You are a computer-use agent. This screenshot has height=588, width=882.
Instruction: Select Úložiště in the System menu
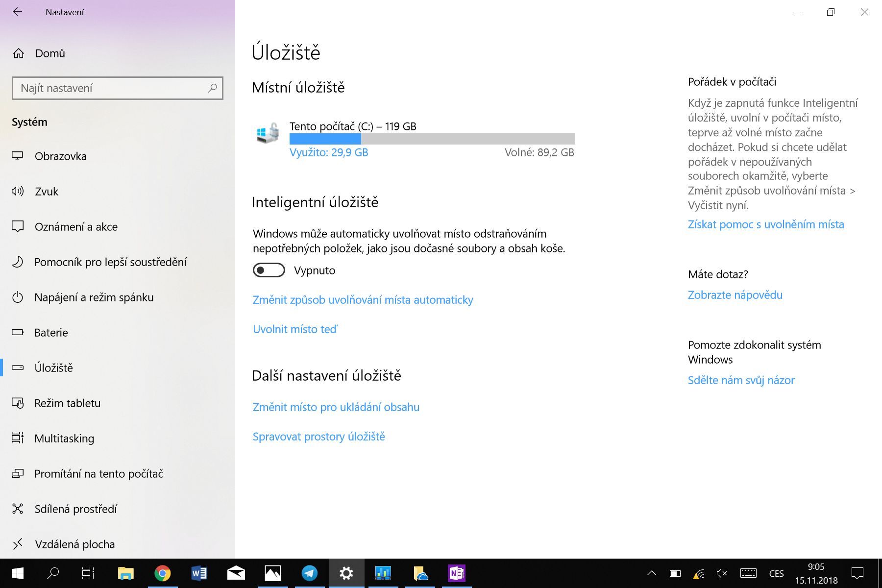click(53, 367)
